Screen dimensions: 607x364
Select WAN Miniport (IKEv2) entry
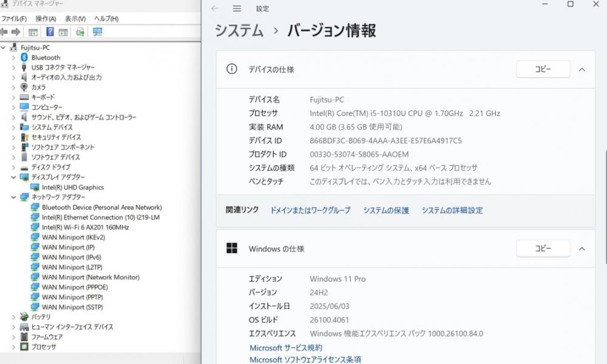pyautogui.click(x=73, y=237)
